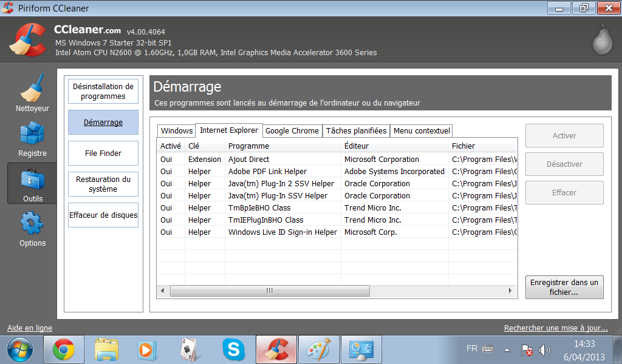Select the Démarrage tool button
Image resolution: width=622 pixels, height=364 pixels.
click(103, 123)
